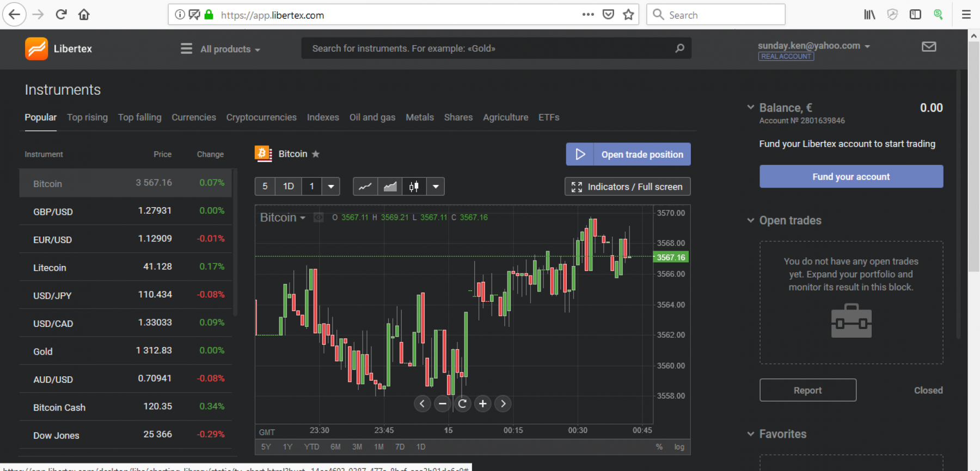Select 1M time range

[379, 447]
